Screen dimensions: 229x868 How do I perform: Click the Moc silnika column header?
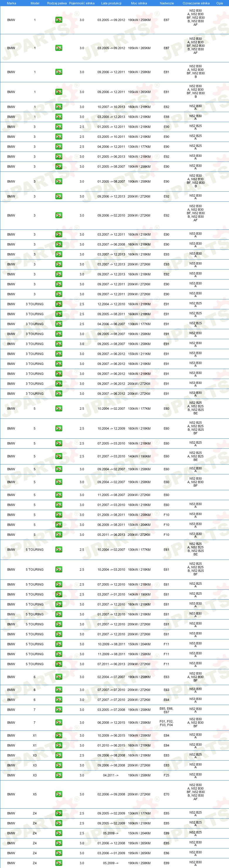click(x=139, y=3)
